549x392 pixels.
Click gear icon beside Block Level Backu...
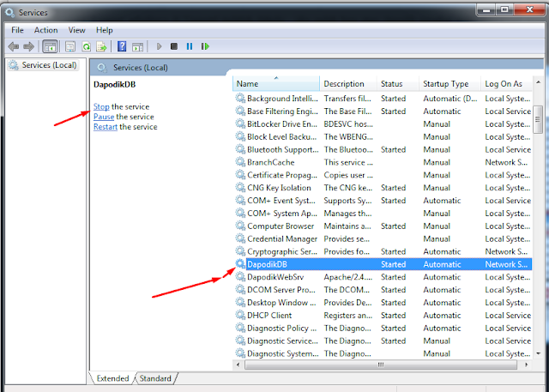pyautogui.click(x=240, y=136)
